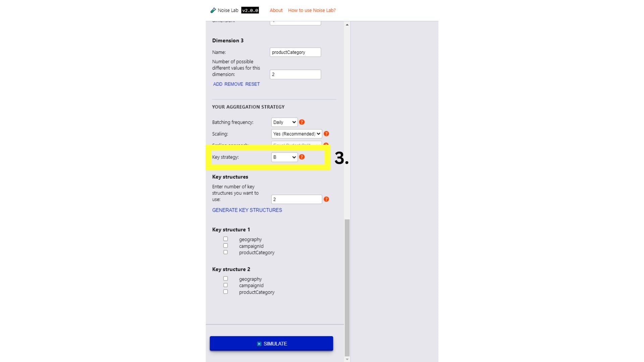
Task: Click the simulate play button icon
Action: click(x=259, y=344)
